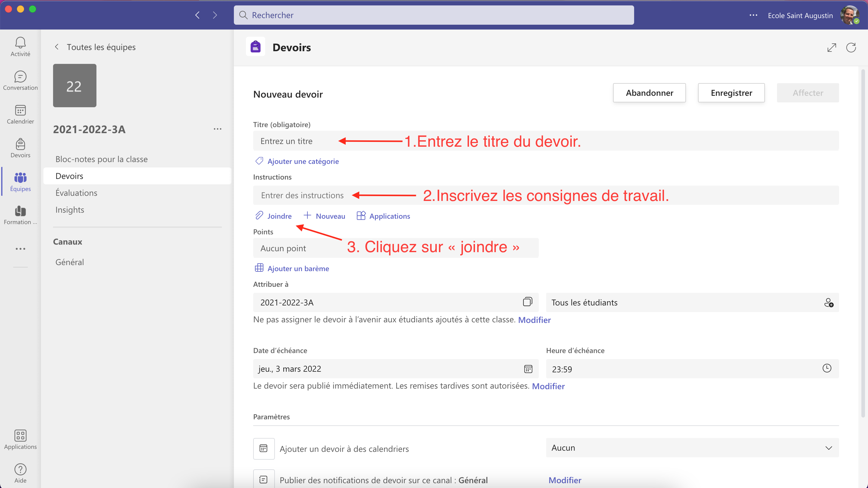
Task: Open the due time field 23:59
Action: (692, 369)
